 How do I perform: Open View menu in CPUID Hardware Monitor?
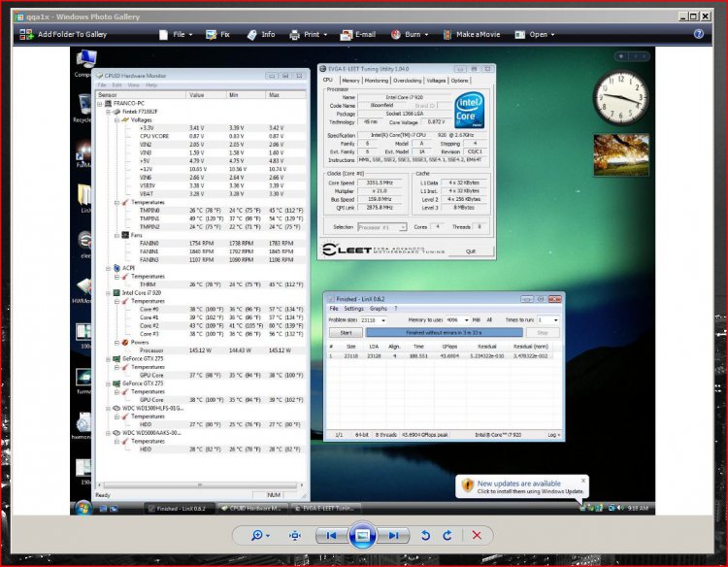point(133,85)
